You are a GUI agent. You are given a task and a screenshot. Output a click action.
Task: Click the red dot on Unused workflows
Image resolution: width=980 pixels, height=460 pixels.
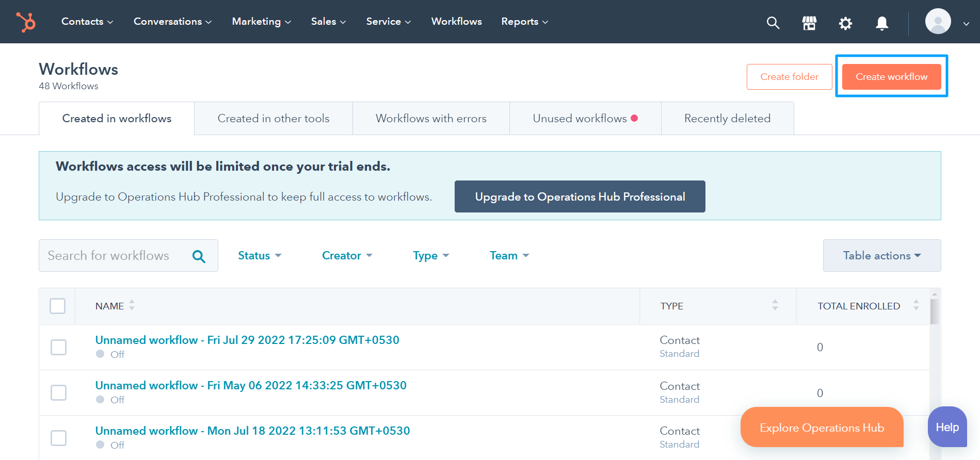pyautogui.click(x=634, y=118)
